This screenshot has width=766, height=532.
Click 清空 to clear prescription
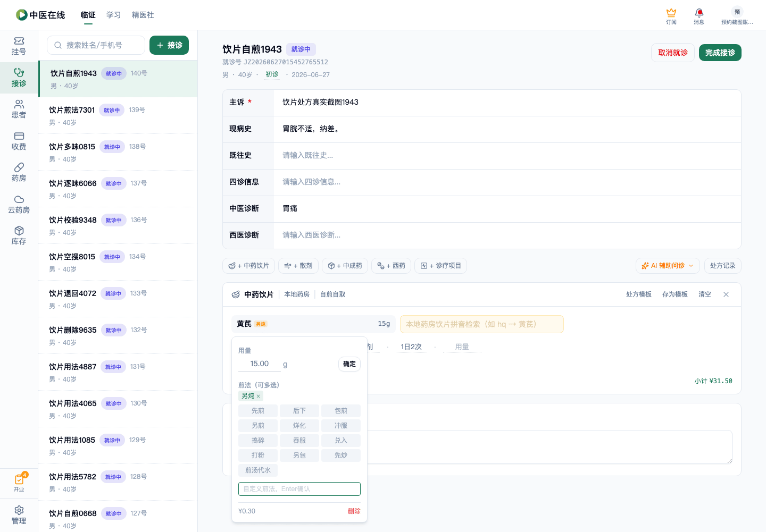(x=705, y=294)
